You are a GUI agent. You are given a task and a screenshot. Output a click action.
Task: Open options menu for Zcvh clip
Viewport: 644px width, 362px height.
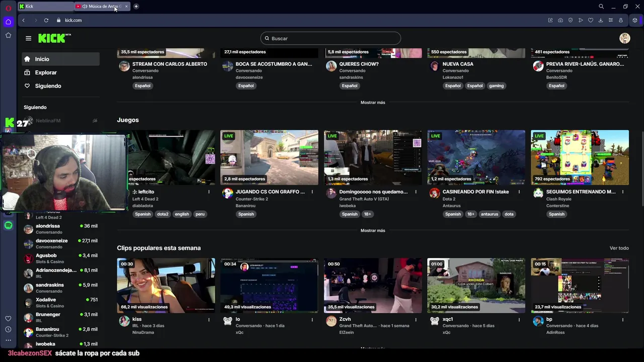416,319
